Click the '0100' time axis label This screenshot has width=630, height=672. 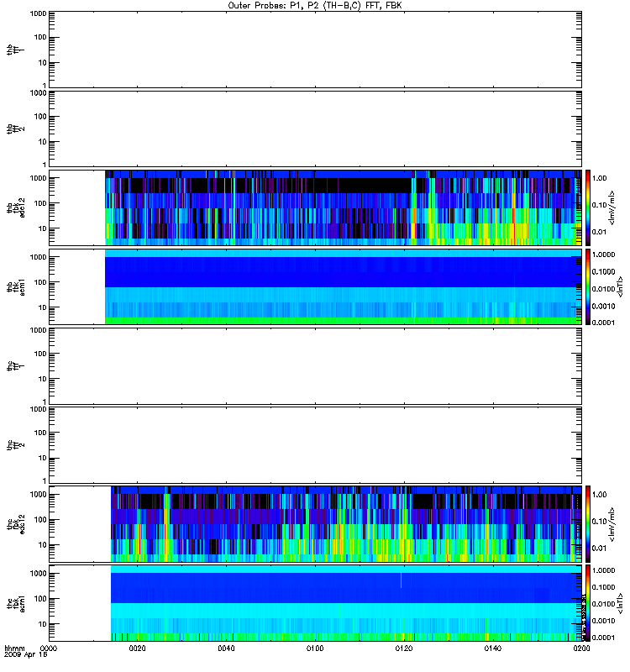click(x=315, y=648)
